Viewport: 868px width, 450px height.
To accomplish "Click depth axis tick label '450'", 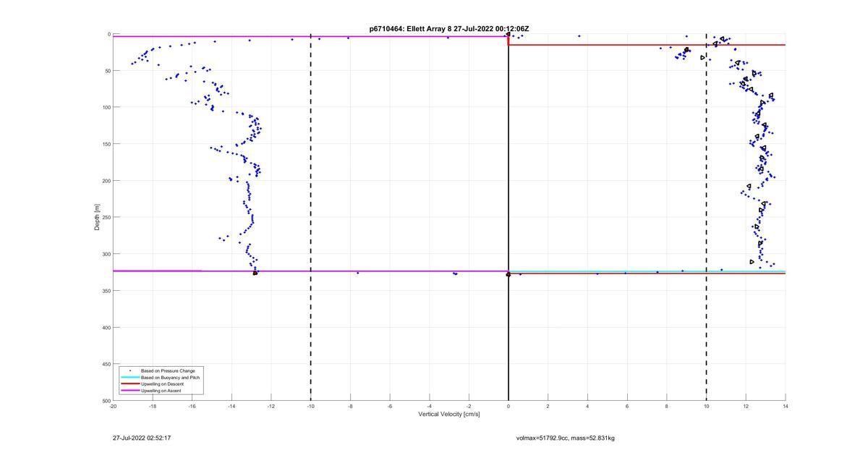I will (x=106, y=364).
